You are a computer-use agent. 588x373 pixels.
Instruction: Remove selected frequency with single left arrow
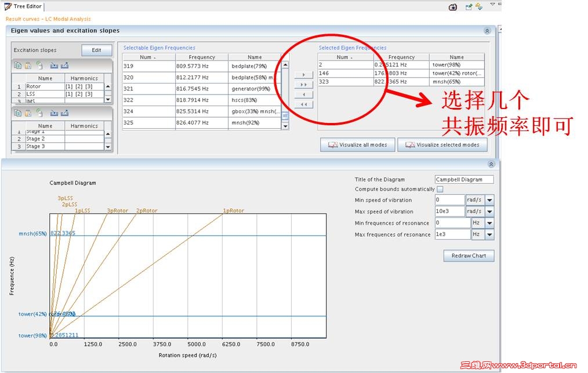pos(304,95)
